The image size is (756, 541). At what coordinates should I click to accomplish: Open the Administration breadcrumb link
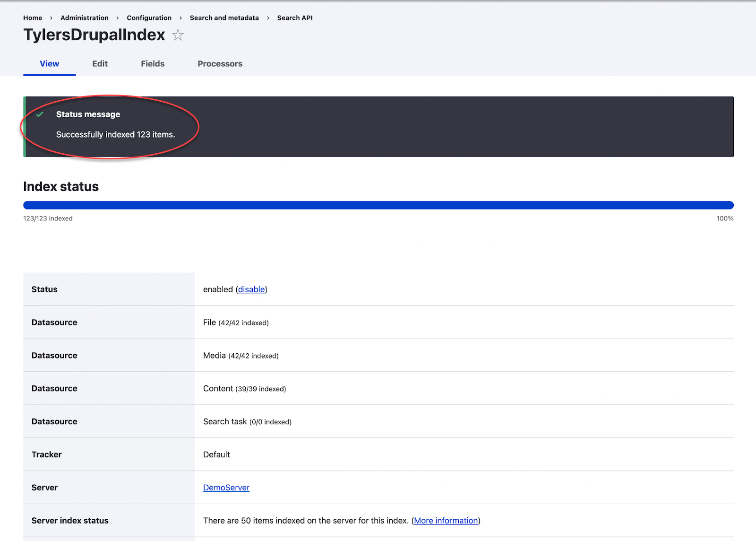pyautogui.click(x=84, y=17)
